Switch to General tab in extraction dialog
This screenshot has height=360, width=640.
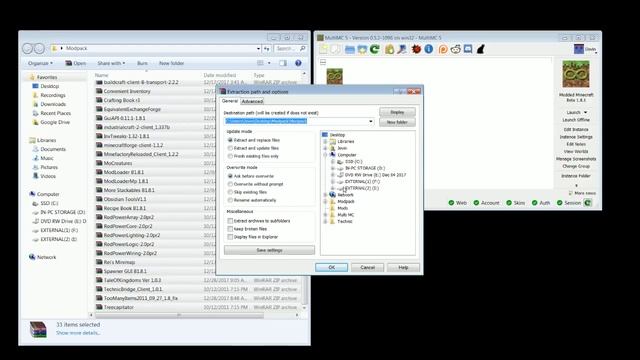[230, 101]
